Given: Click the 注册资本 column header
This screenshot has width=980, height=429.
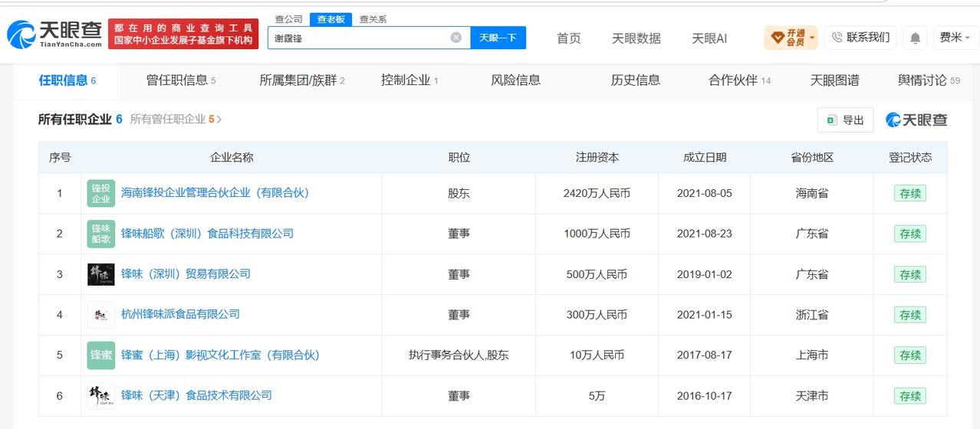Looking at the screenshot, I should click(597, 158).
